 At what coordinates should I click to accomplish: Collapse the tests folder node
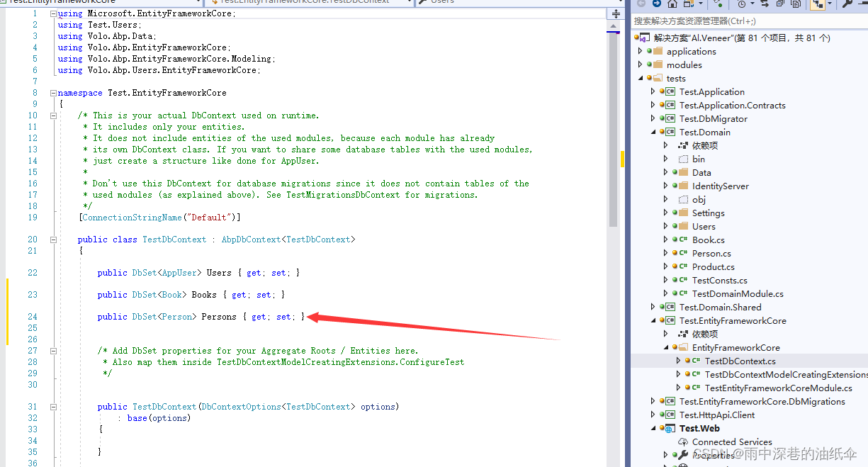[x=641, y=79]
